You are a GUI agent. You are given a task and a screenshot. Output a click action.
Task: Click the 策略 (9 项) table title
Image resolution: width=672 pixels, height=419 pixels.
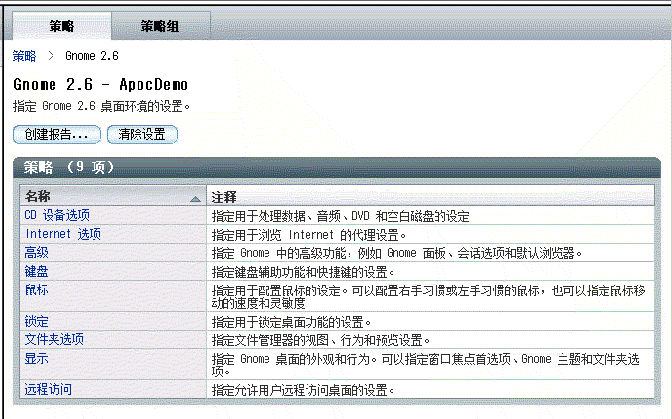pyautogui.click(x=69, y=167)
